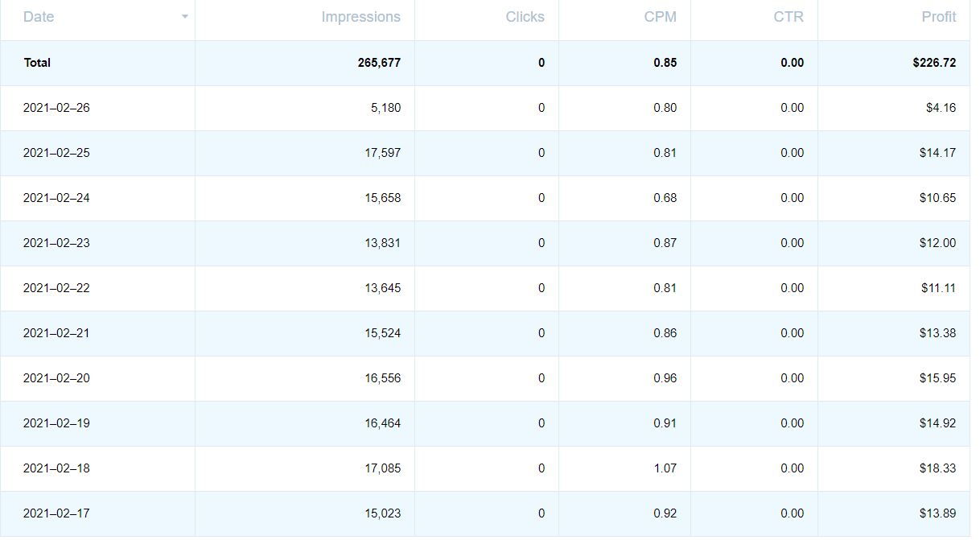980x540 pixels.
Task: Sort by CPM column header
Action: [660, 17]
